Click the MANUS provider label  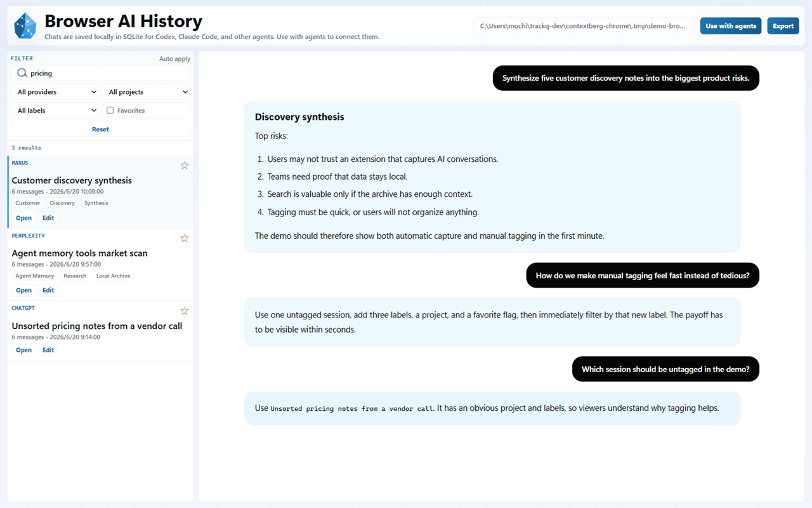(x=20, y=163)
